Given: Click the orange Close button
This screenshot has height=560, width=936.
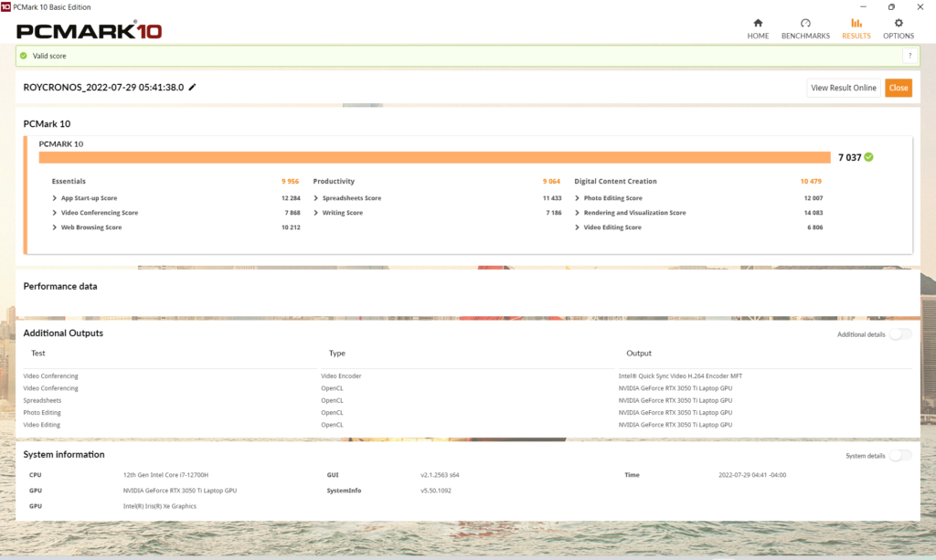Looking at the screenshot, I should coord(899,88).
